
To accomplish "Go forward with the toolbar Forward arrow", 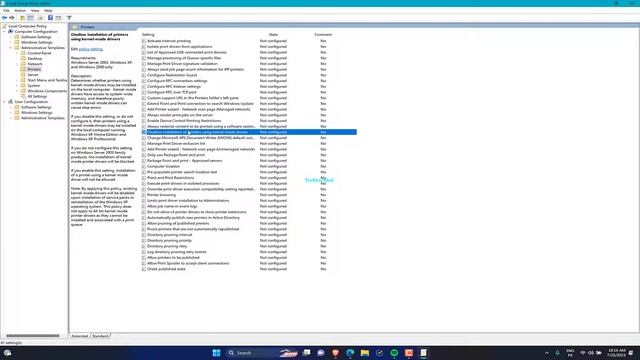I will [12, 18].
